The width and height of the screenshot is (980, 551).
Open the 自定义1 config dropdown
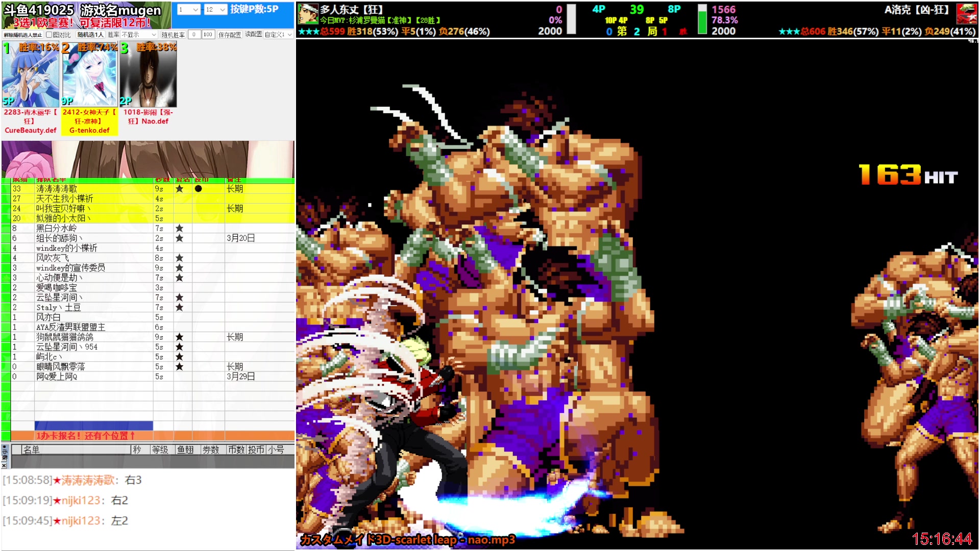point(279,35)
